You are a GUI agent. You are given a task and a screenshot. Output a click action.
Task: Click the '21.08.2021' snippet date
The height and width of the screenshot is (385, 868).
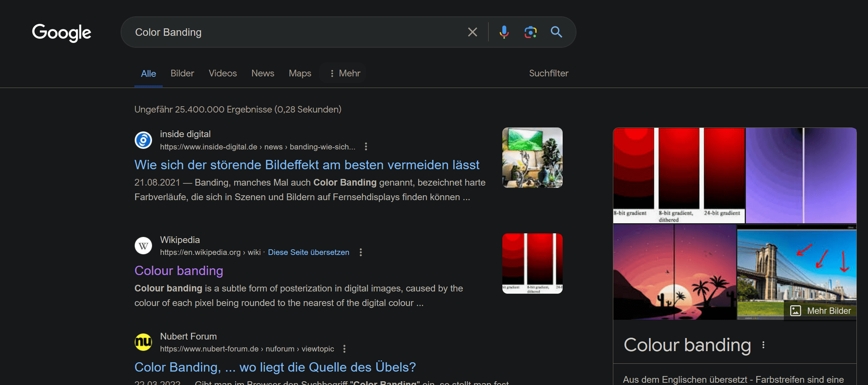tap(157, 182)
